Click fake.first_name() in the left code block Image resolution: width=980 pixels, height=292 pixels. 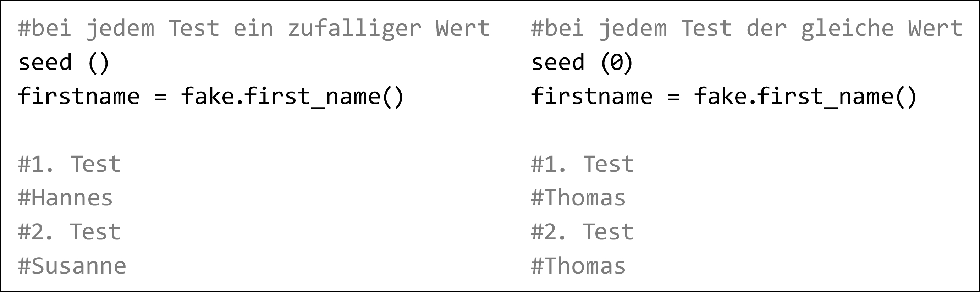pyautogui.click(x=292, y=96)
